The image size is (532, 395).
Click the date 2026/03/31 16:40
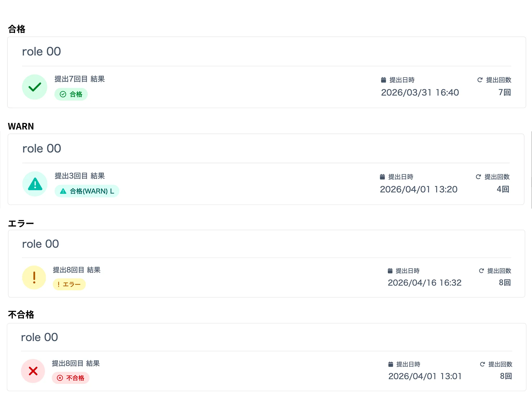click(x=420, y=93)
